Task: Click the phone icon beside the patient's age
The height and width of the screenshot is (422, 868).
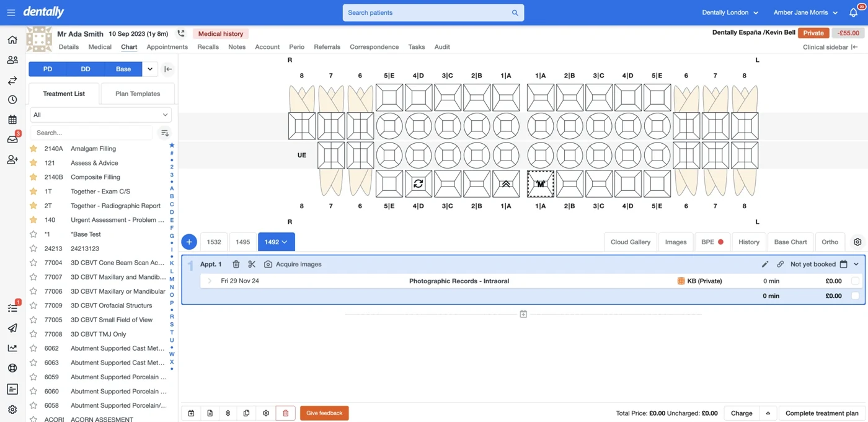Action: click(181, 33)
